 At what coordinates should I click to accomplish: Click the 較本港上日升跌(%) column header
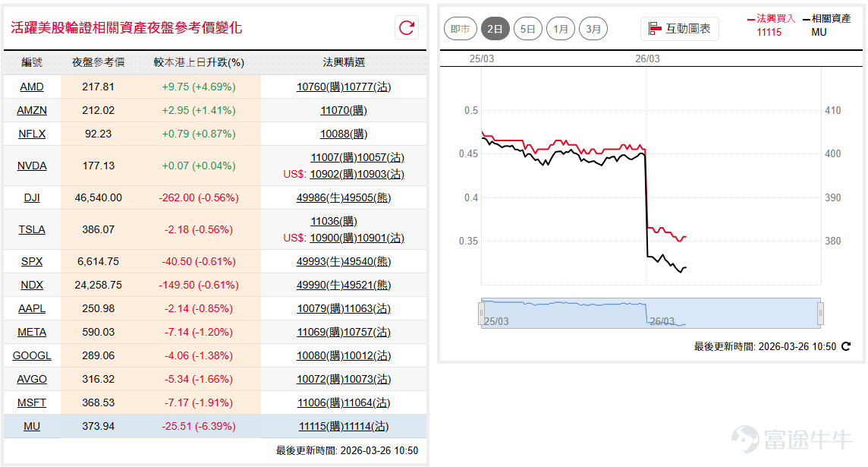tap(199, 62)
